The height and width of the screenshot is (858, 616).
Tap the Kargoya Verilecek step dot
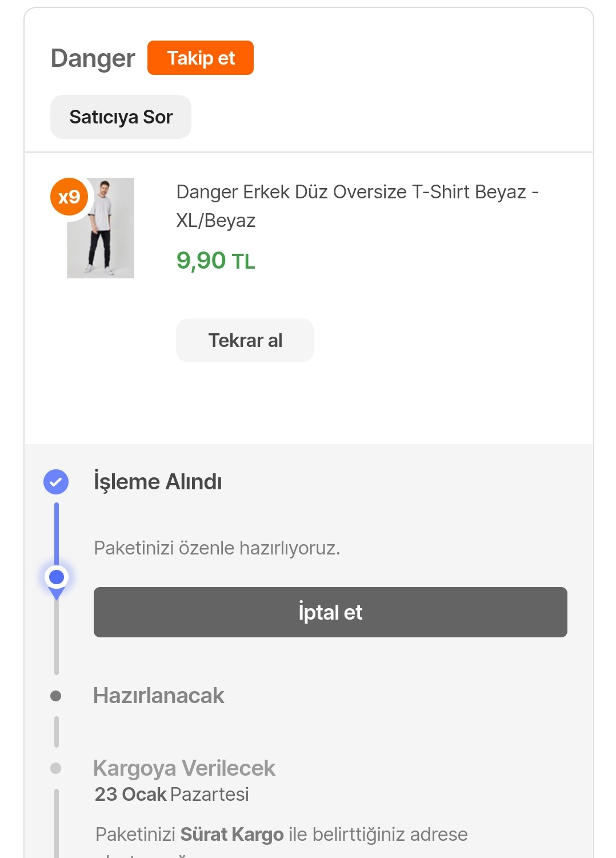(x=56, y=768)
